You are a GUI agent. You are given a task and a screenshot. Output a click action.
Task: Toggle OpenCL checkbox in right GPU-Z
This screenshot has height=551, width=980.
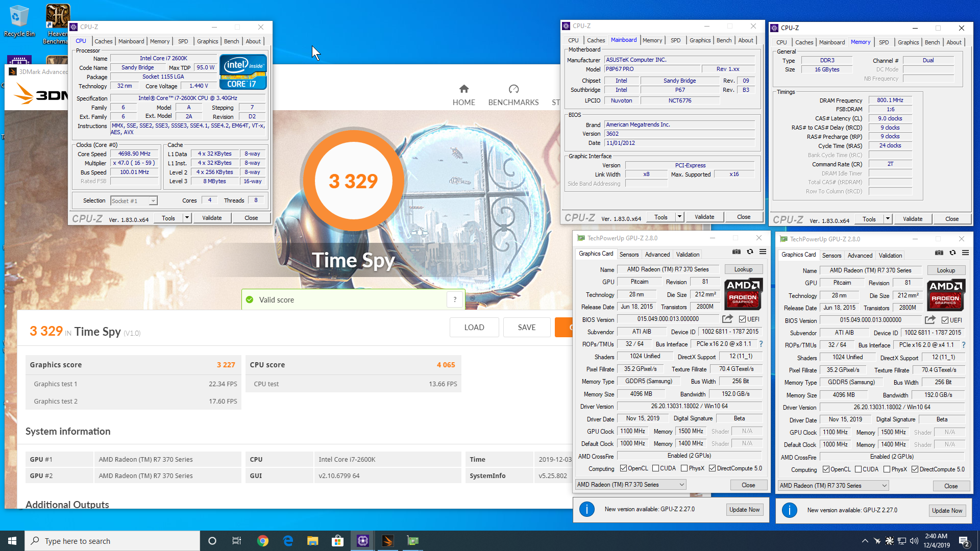tap(826, 469)
